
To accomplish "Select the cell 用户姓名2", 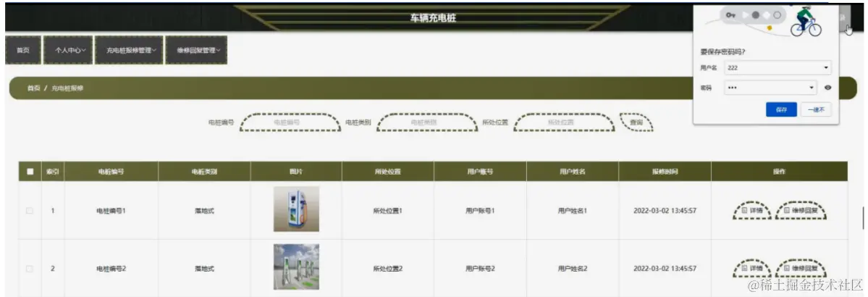I will pyautogui.click(x=573, y=268).
